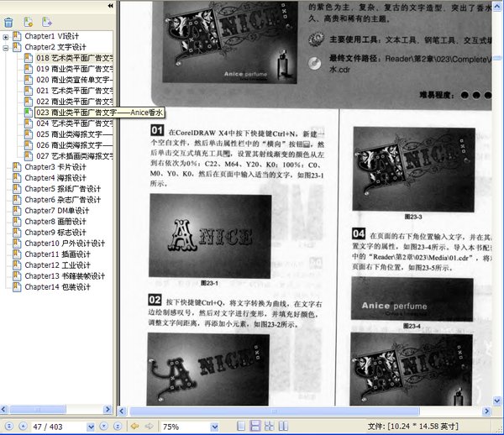The height and width of the screenshot is (435, 504).
Task: Click bookmark icon beside Chapter10 户外设计设计
Action: [17, 244]
